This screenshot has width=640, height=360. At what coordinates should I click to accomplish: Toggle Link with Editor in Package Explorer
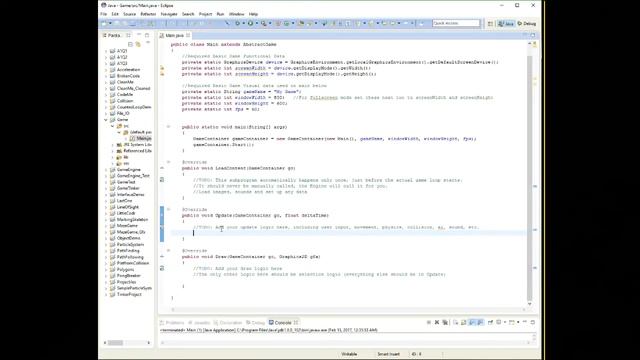coord(138,44)
